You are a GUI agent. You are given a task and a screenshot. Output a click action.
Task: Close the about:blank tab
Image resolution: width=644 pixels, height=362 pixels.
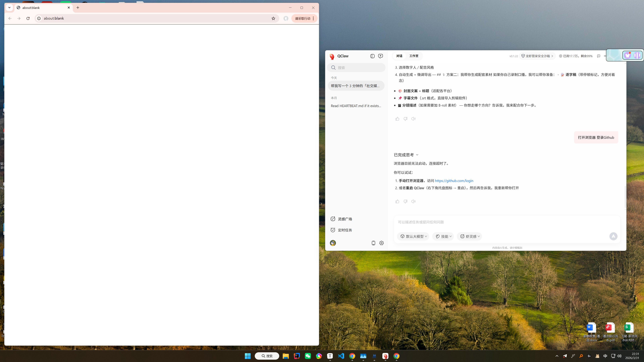pos(69,8)
